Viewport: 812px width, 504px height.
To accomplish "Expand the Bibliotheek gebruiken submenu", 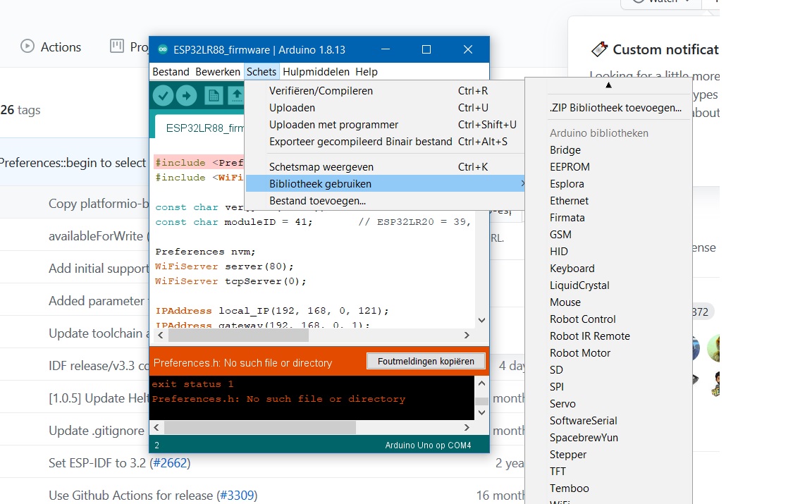I will 385,184.
